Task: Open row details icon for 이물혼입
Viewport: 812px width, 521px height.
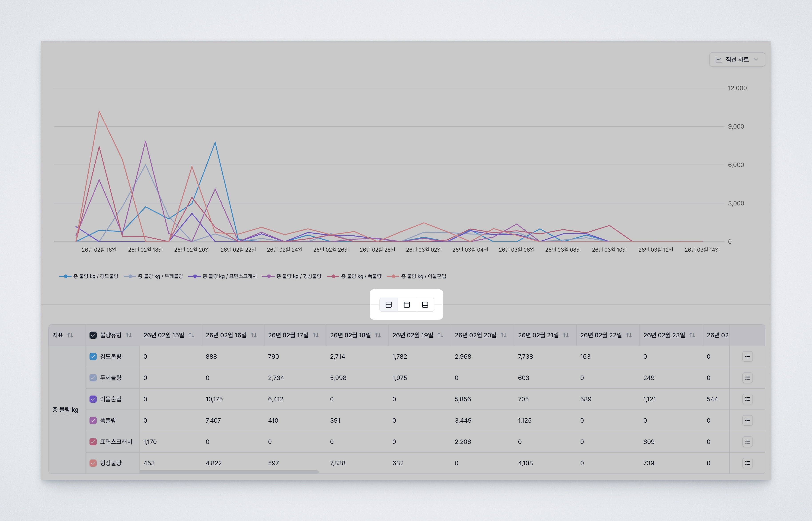Action: click(x=748, y=399)
